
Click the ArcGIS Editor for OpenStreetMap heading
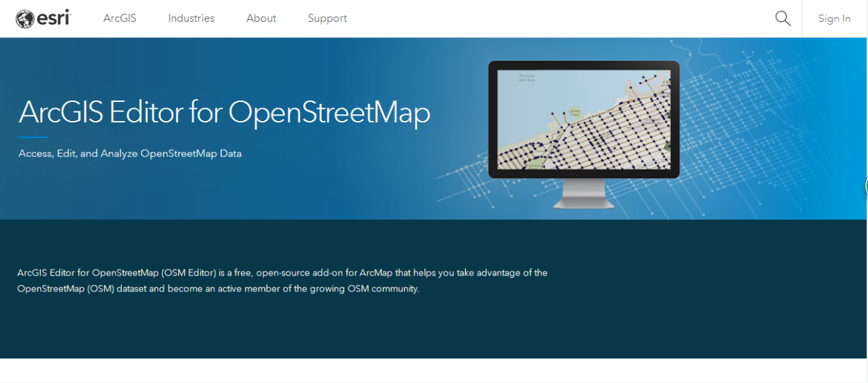point(225,112)
